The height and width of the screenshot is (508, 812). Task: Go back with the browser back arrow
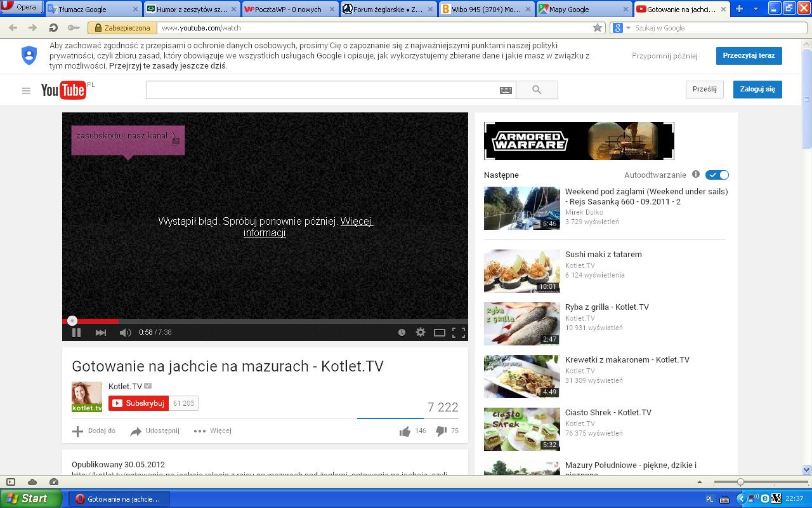(13, 28)
